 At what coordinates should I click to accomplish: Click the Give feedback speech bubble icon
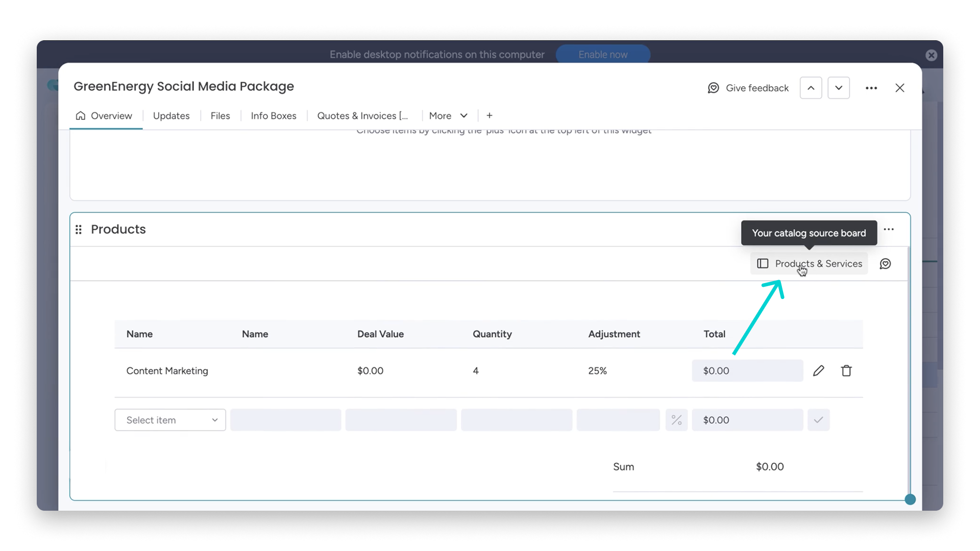click(713, 88)
